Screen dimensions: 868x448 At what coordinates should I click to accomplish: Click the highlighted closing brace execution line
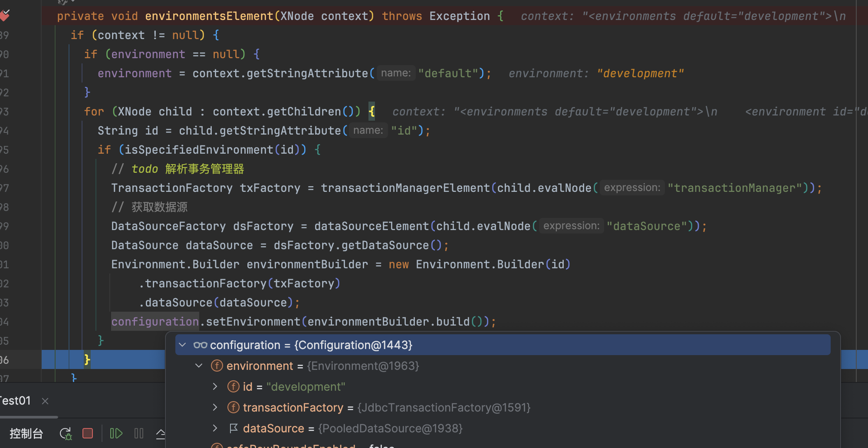(87, 359)
